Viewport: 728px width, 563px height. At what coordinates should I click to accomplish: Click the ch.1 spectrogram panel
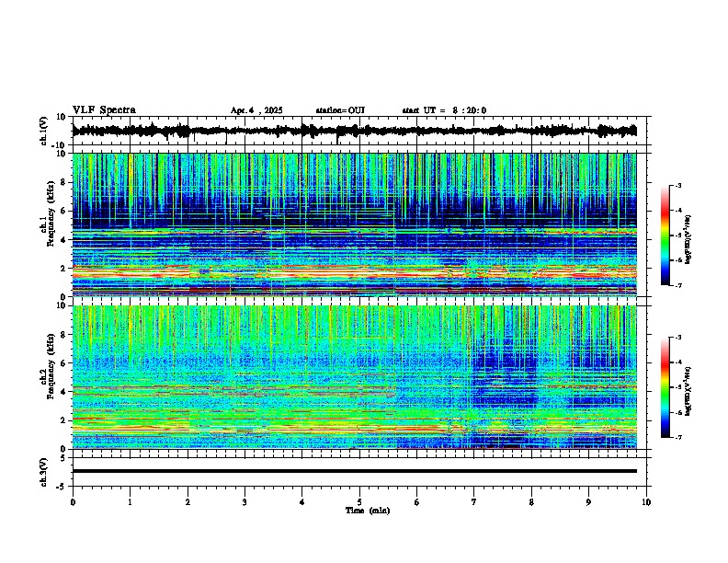354,224
